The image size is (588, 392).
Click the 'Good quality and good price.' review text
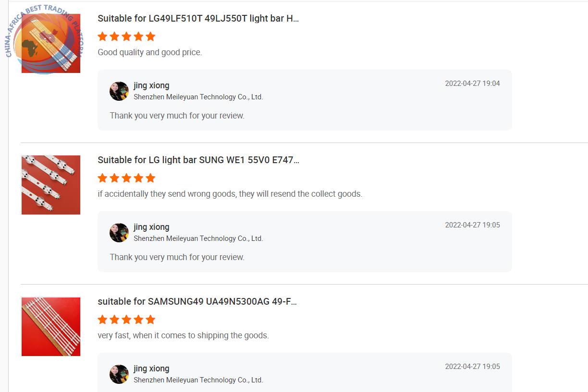[150, 52]
